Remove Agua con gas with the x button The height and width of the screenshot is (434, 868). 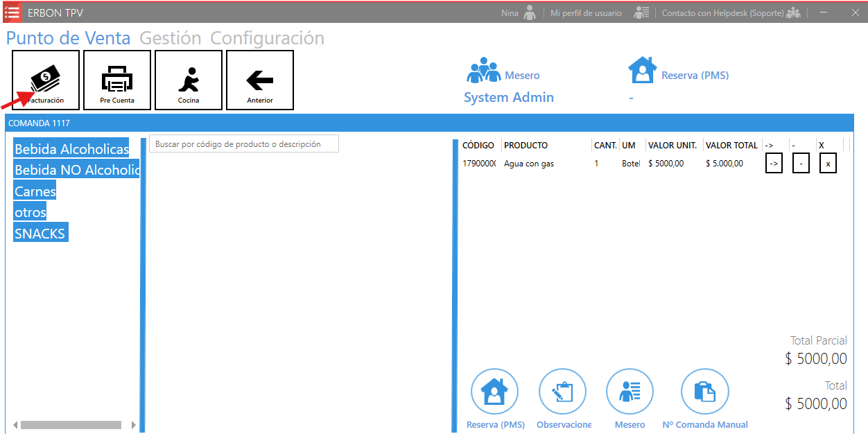(828, 164)
